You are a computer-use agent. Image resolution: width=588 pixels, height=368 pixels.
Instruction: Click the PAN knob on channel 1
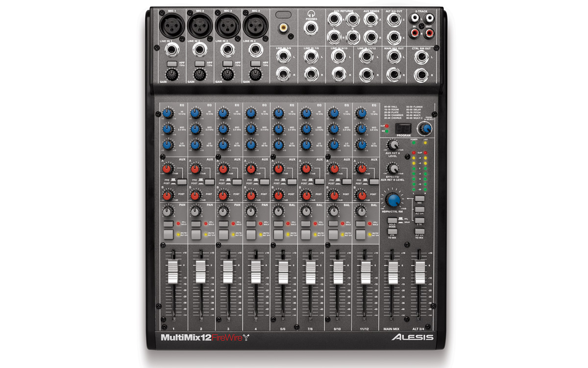(168, 211)
